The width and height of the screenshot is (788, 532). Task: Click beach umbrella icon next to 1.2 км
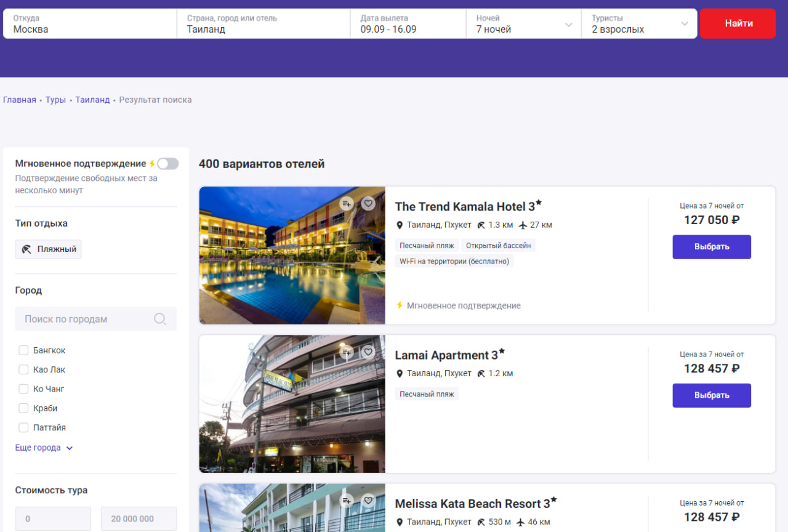(481, 374)
